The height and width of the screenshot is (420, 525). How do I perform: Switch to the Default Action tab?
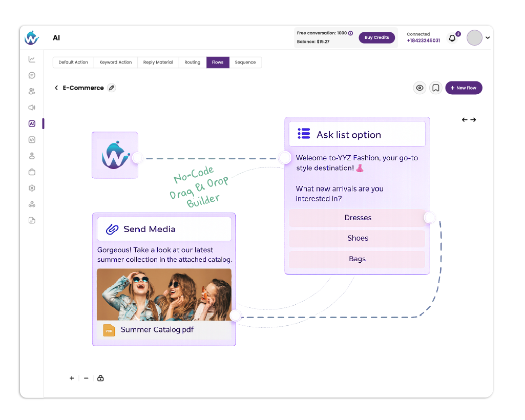click(x=73, y=62)
